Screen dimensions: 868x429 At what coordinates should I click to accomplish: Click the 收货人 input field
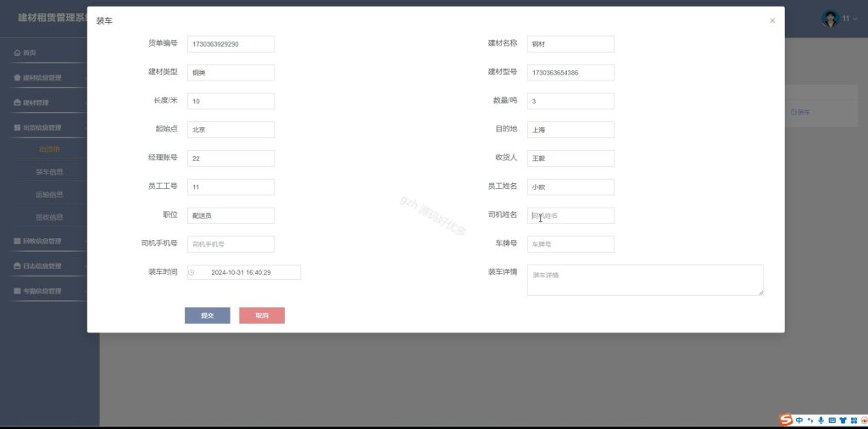(x=570, y=159)
